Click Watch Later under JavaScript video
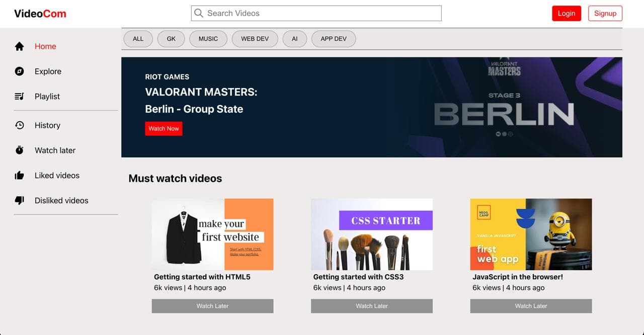Screen dimensions: 644x335 tap(531, 306)
